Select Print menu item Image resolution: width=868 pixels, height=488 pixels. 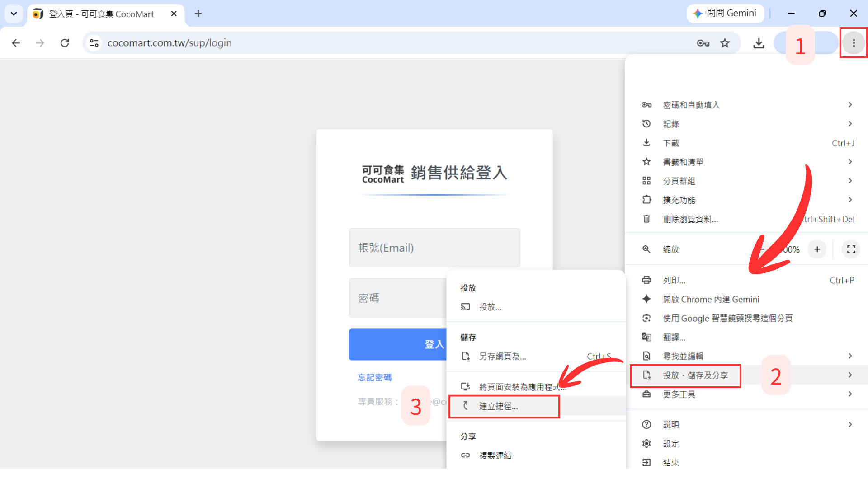point(746,280)
